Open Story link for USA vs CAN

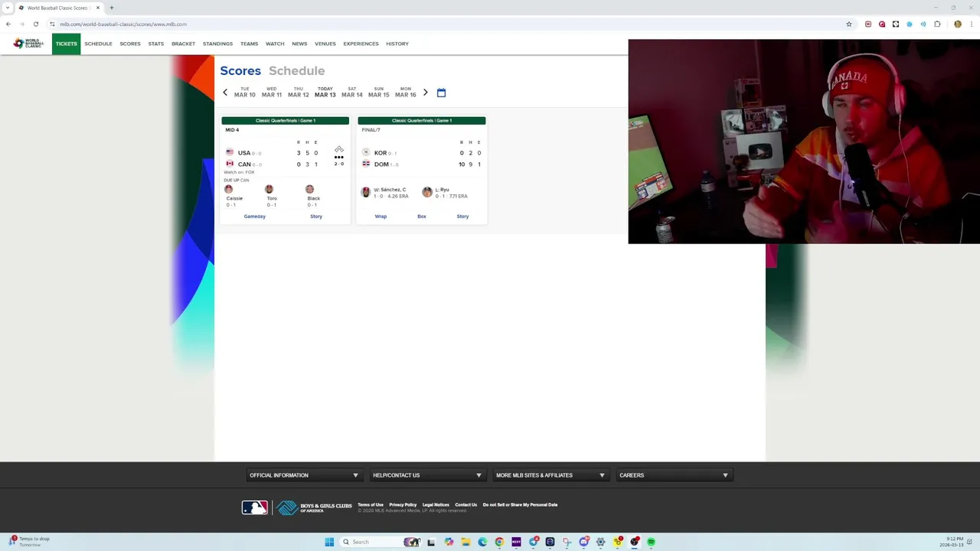[316, 217]
